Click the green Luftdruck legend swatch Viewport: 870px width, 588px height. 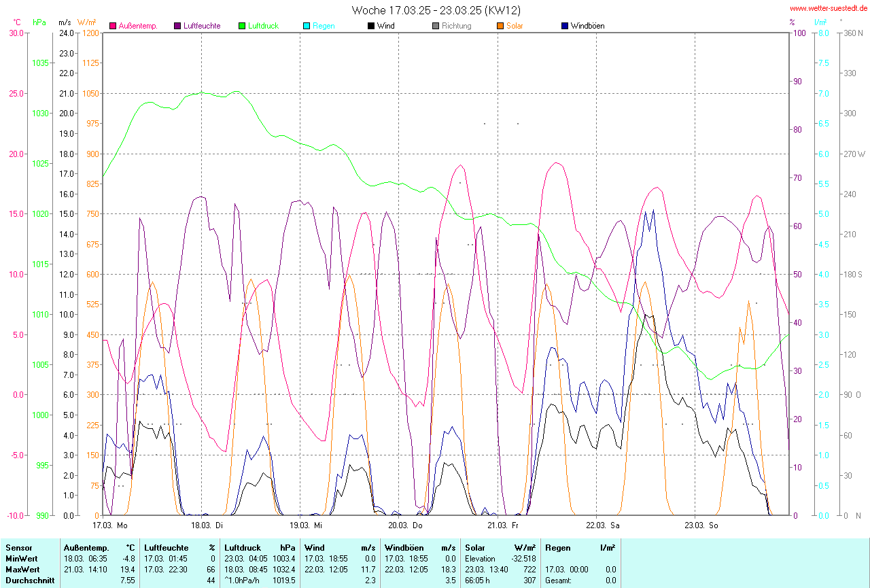pos(242,26)
